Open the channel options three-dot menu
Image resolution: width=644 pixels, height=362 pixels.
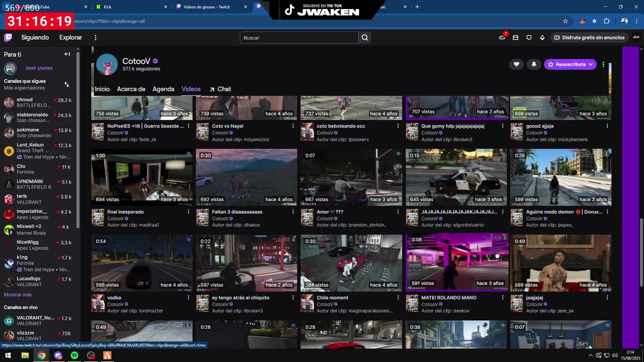[603, 64]
